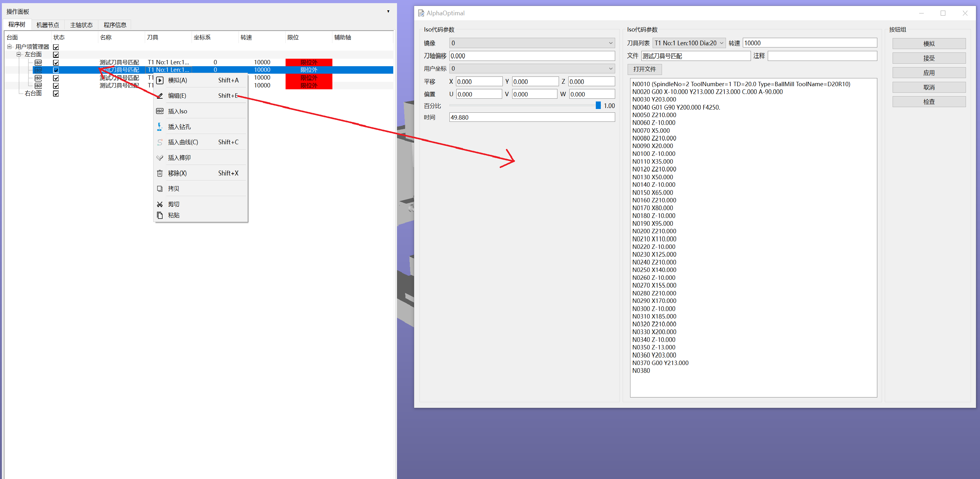Click the 插入曲线 curve icon
Screen dimensions: 980x479
tap(160, 142)
